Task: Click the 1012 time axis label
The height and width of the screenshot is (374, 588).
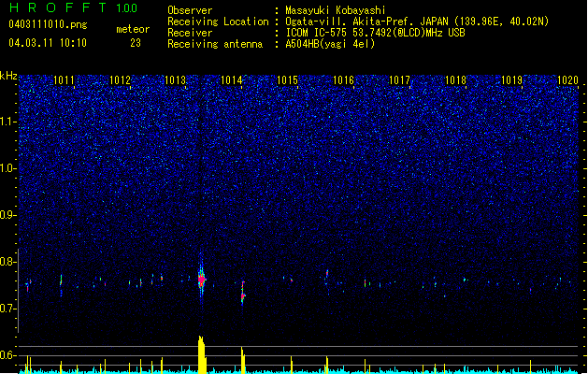Action: pos(120,80)
